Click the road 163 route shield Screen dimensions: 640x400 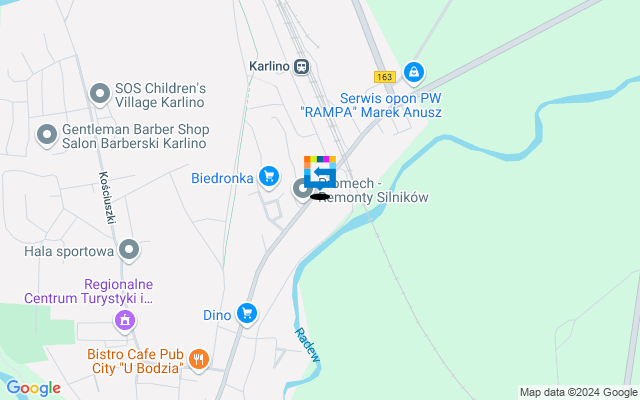(x=384, y=77)
